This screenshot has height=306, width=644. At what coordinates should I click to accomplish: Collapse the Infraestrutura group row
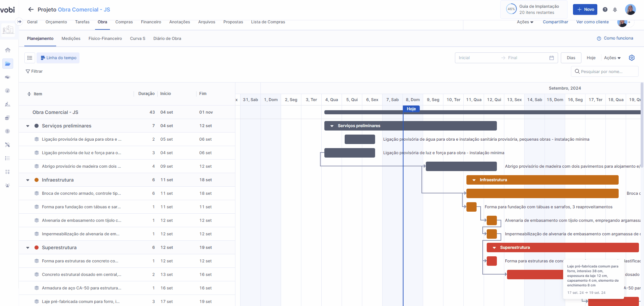click(28, 180)
